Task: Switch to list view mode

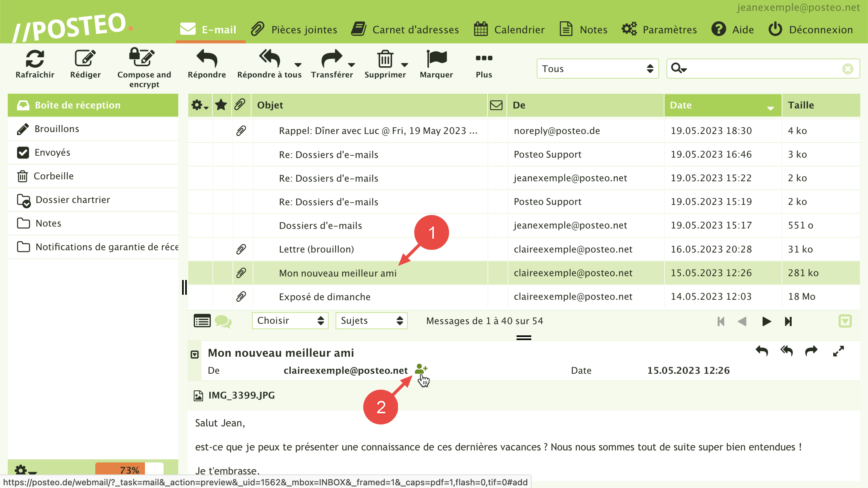Action: click(x=202, y=321)
